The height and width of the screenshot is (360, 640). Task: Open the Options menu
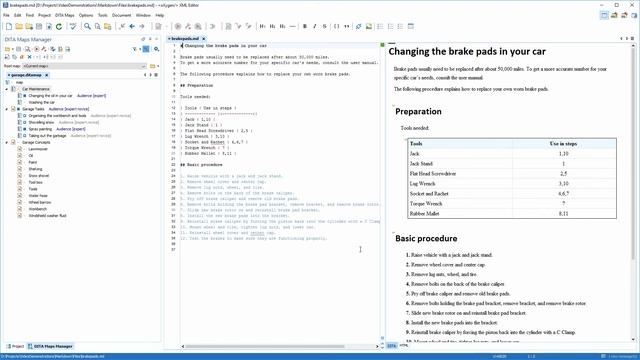point(86,15)
